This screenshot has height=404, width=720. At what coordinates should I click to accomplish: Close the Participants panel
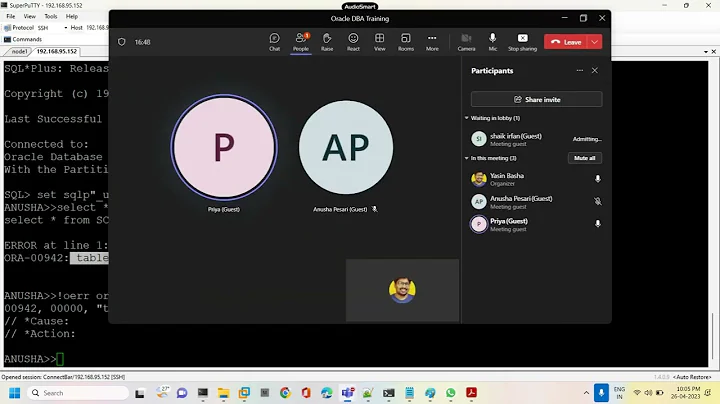click(x=595, y=70)
